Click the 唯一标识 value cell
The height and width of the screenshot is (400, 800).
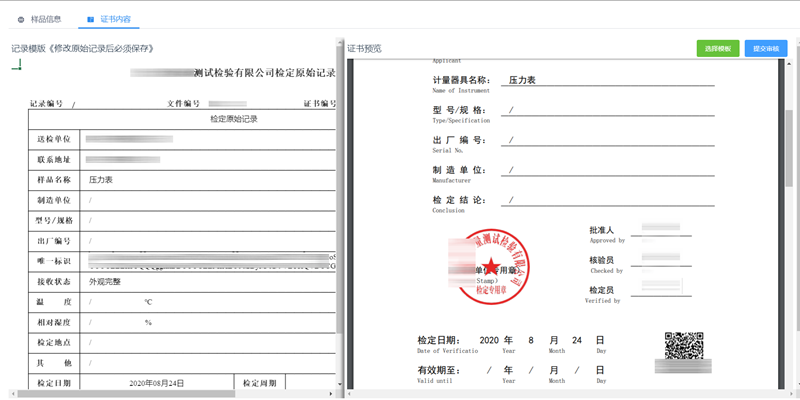208,262
